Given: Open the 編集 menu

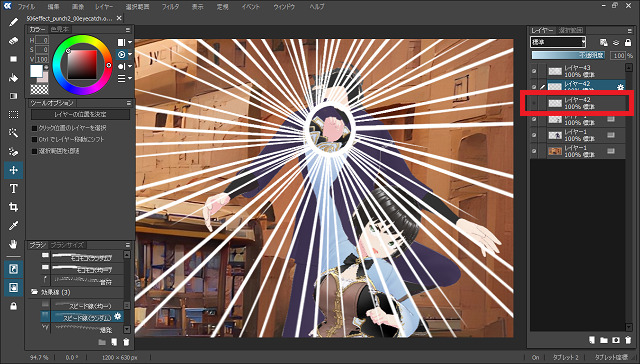Looking at the screenshot, I should 53,7.
